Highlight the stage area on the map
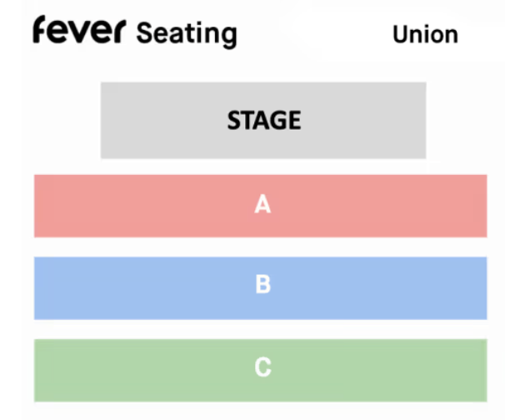The height and width of the screenshot is (420, 515). click(x=167, y=120)
